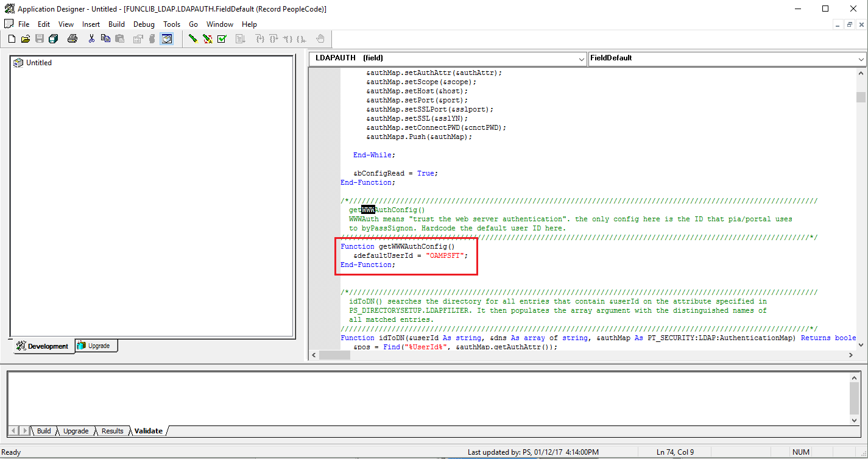
Task: Open the Insert menu
Action: tap(91, 24)
